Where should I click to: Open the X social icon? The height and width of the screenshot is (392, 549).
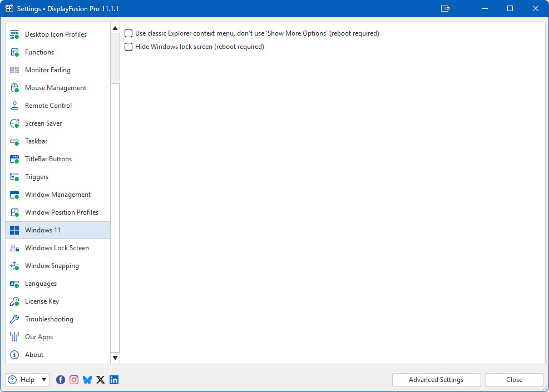point(101,380)
